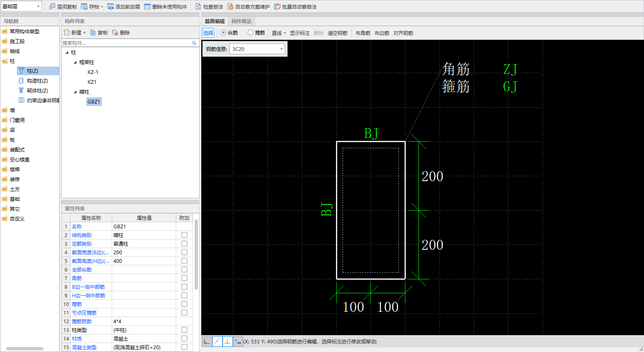Screen dimensions: 644x352
Task: Select 构造柱(Z) icon in the navigation tree
Action: tap(21, 81)
